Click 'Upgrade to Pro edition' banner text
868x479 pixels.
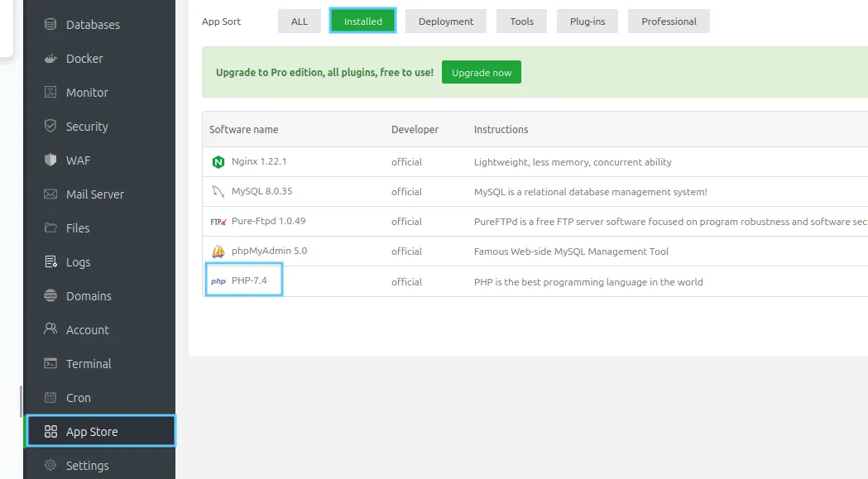coord(324,72)
